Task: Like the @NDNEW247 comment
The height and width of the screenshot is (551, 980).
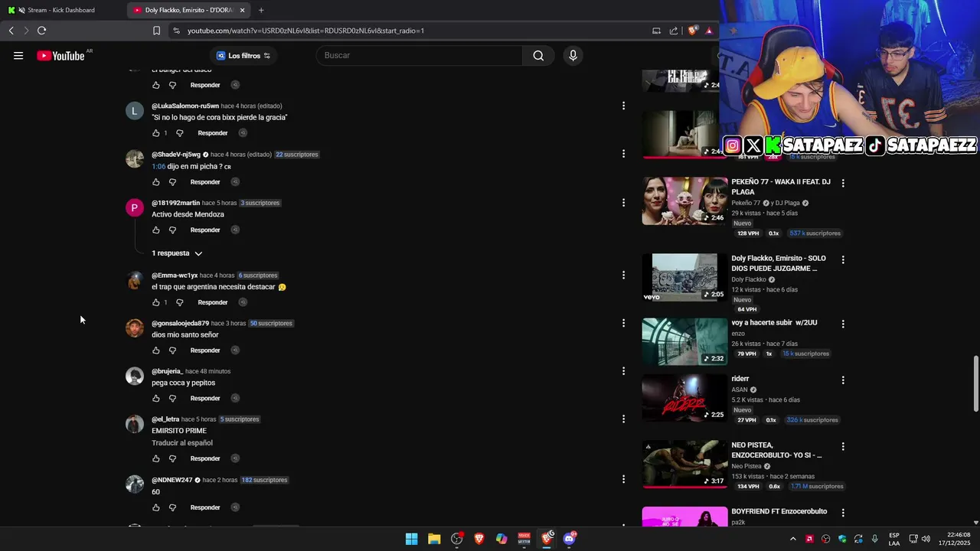Action: coord(156,507)
